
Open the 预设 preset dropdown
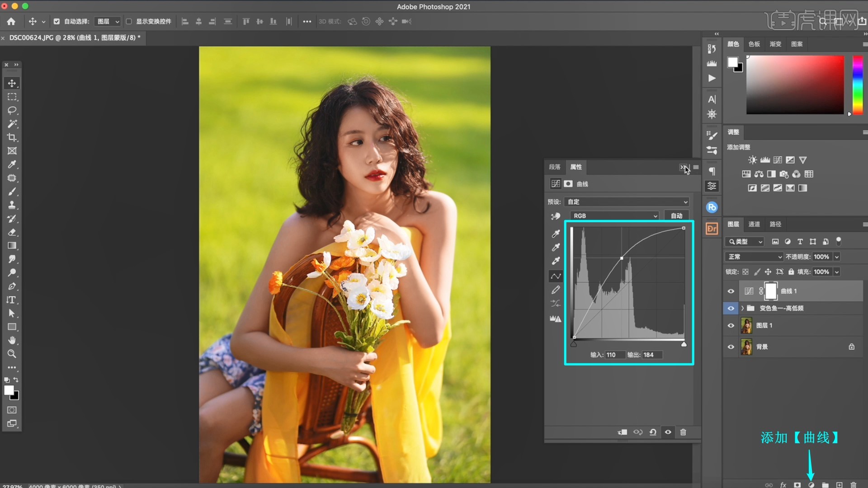click(x=627, y=202)
